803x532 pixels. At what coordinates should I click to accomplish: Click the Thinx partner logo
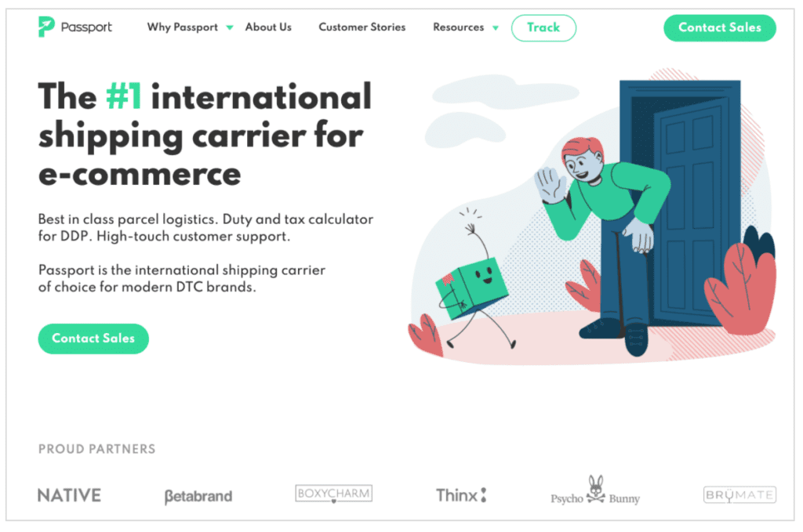[461, 495]
